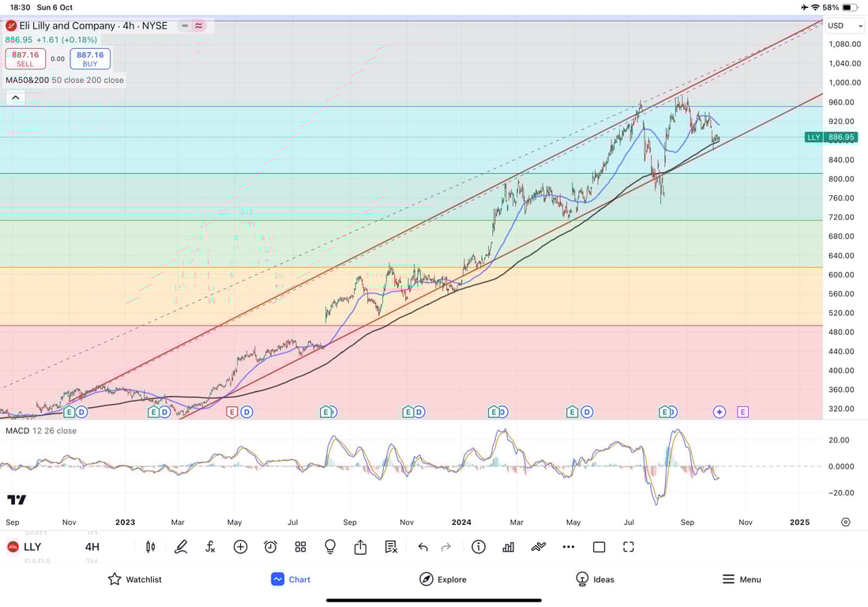The width and height of the screenshot is (868, 607).
Task: Share the chart with share icon
Action: (x=360, y=547)
